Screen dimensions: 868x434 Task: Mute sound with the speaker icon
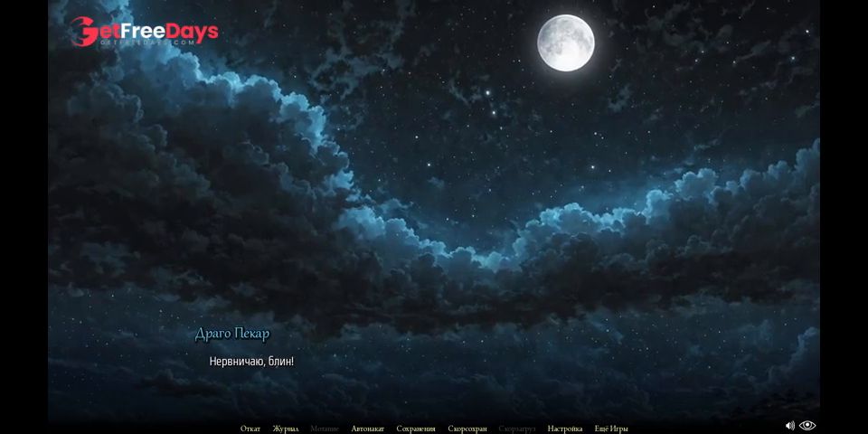coord(790,426)
